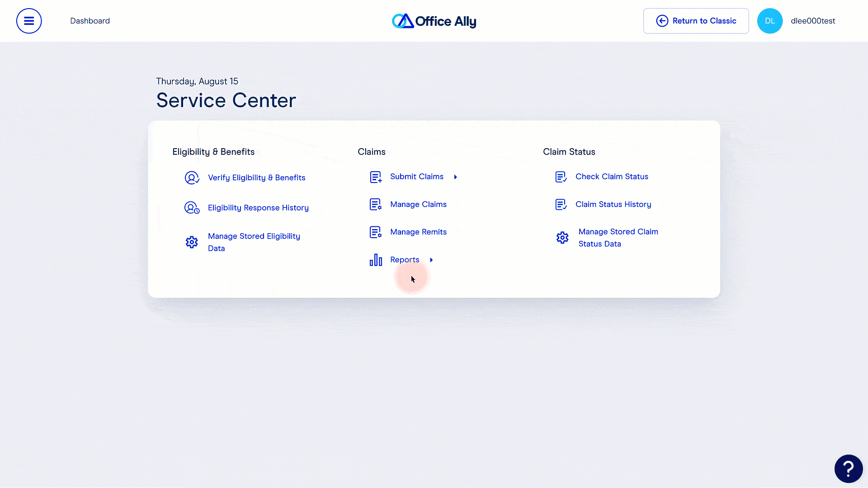Click the Manage Claims document icon
Image resolution: width=868 pixels, height=488 pixels.
point(376,204)
